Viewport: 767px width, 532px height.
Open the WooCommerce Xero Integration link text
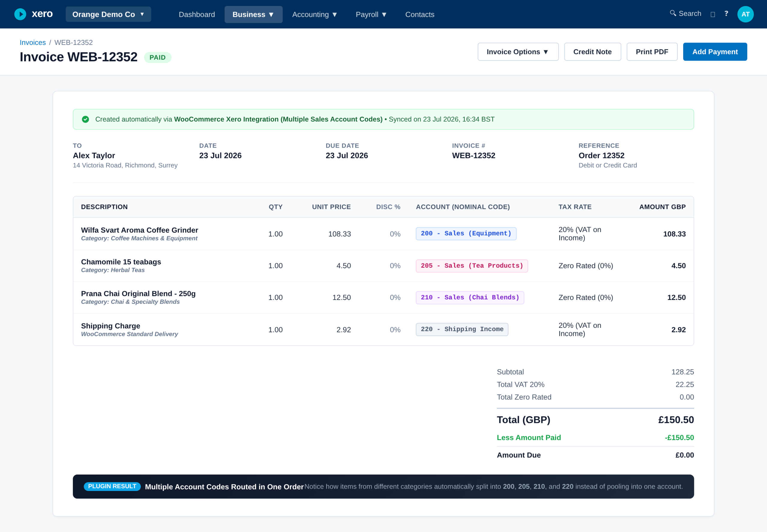pos(278,119)
